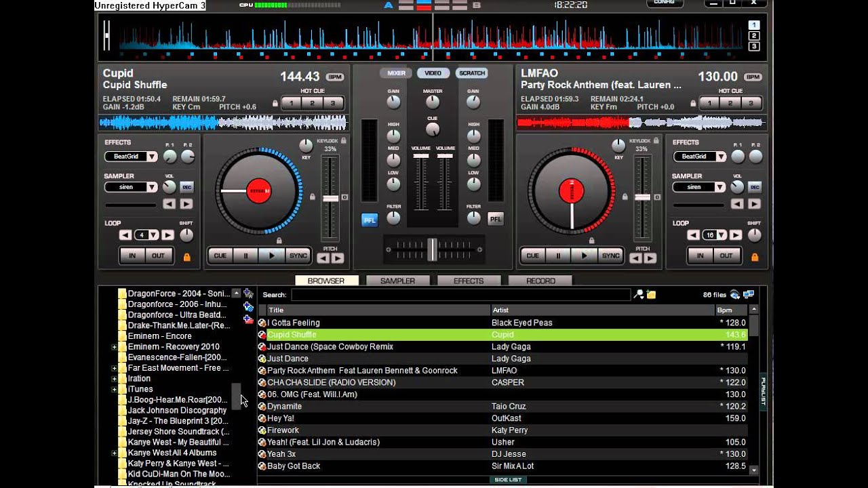The height and width of the screenshot is (488, 868).
Task: Click in the Search field
Action: click(461, 295)
